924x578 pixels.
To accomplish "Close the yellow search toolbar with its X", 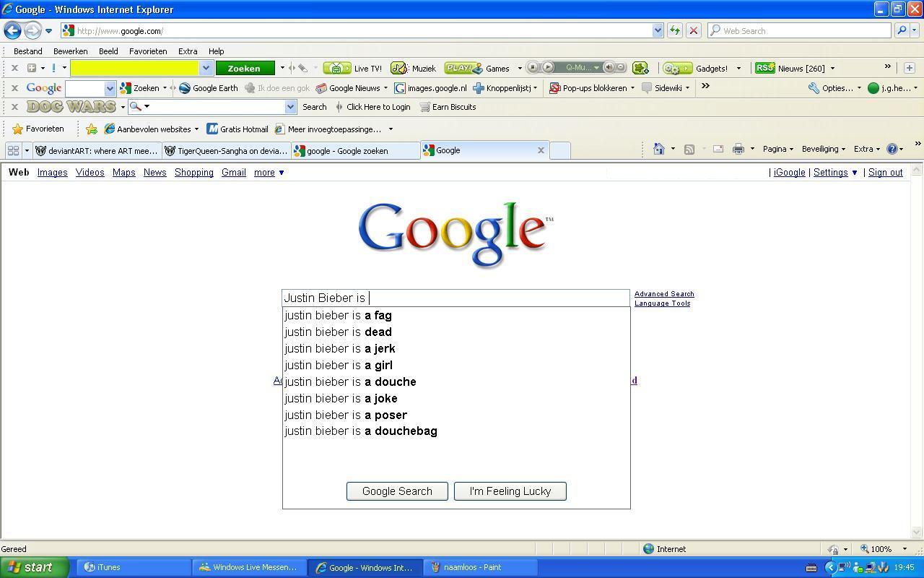I will point(14,68).
